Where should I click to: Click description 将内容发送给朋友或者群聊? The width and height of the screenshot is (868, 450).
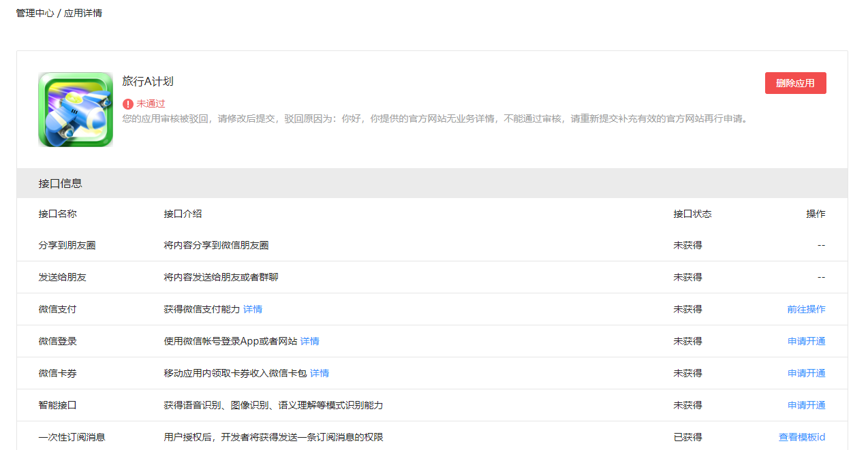click(x=221, y=277)
